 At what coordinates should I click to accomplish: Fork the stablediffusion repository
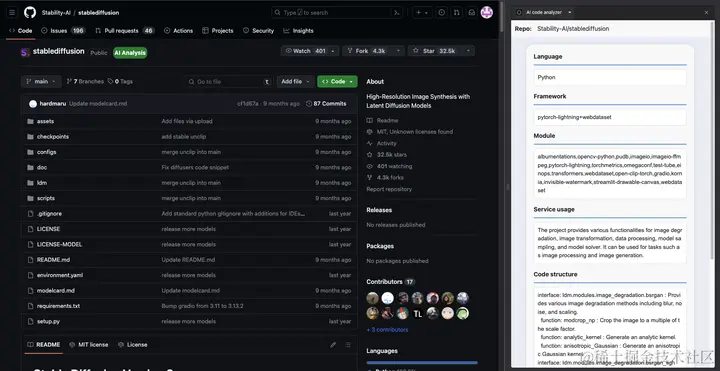point(366,51)
